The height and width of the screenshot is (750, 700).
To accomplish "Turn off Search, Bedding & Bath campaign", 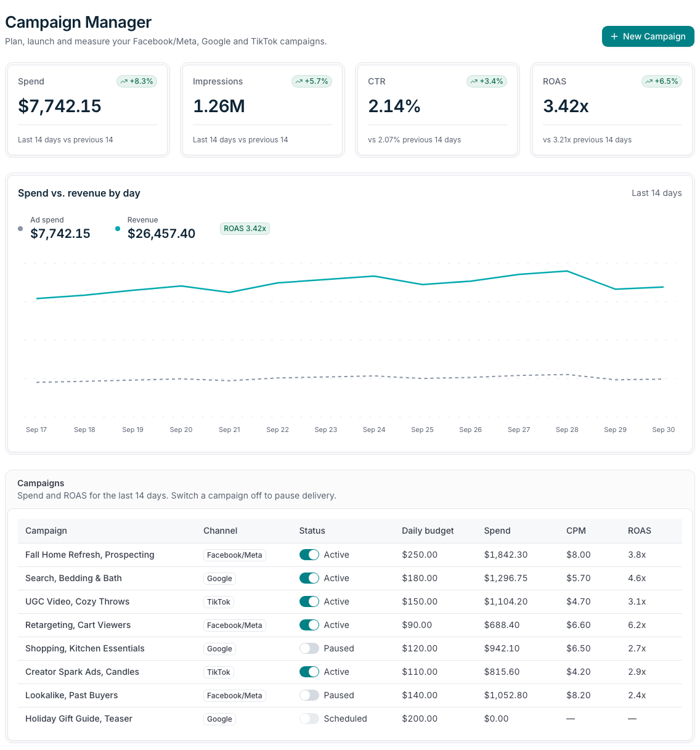I will pos(309,578).
